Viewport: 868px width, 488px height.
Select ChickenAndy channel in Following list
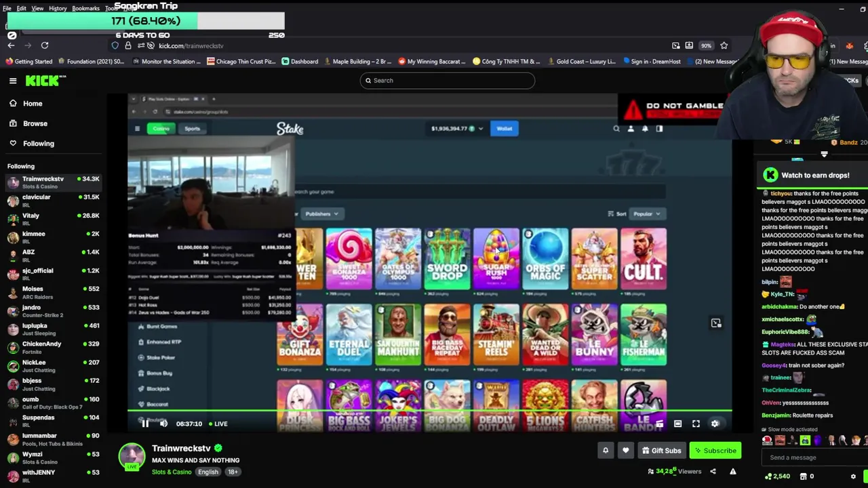(53, 348)
